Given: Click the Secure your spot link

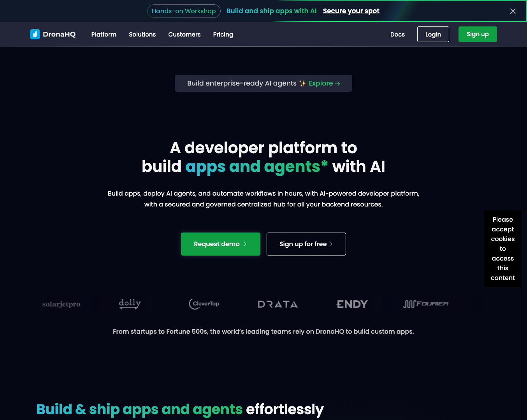Looking at the screenshot, I should [351, 11].
